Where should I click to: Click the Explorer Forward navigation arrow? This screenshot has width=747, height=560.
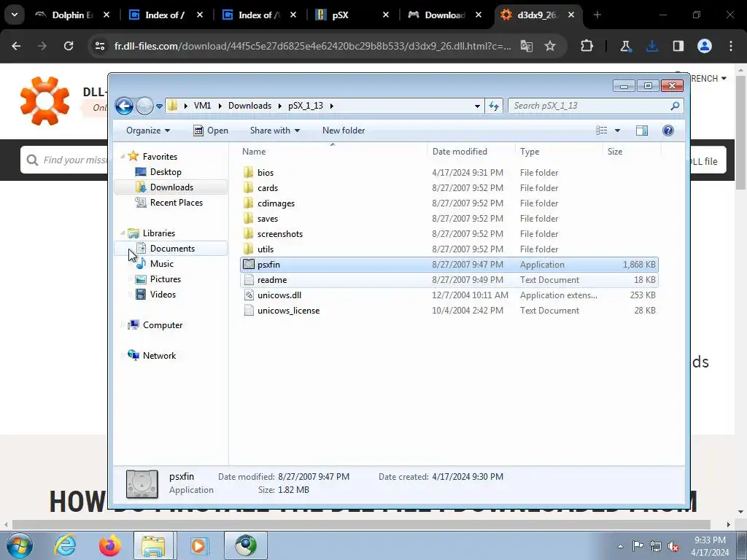click(144, 106)
